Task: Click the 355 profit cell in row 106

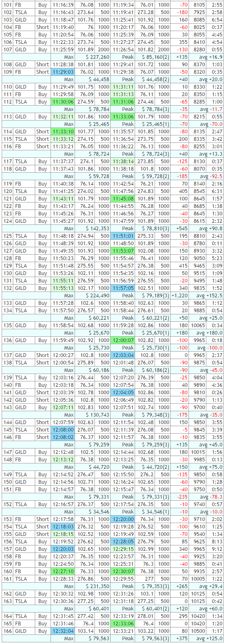Action: pyautogui.click(x=180, y=42)
